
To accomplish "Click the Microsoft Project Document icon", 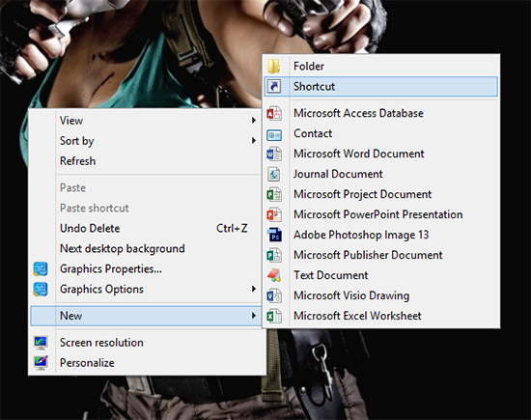I will click(274, 195).
